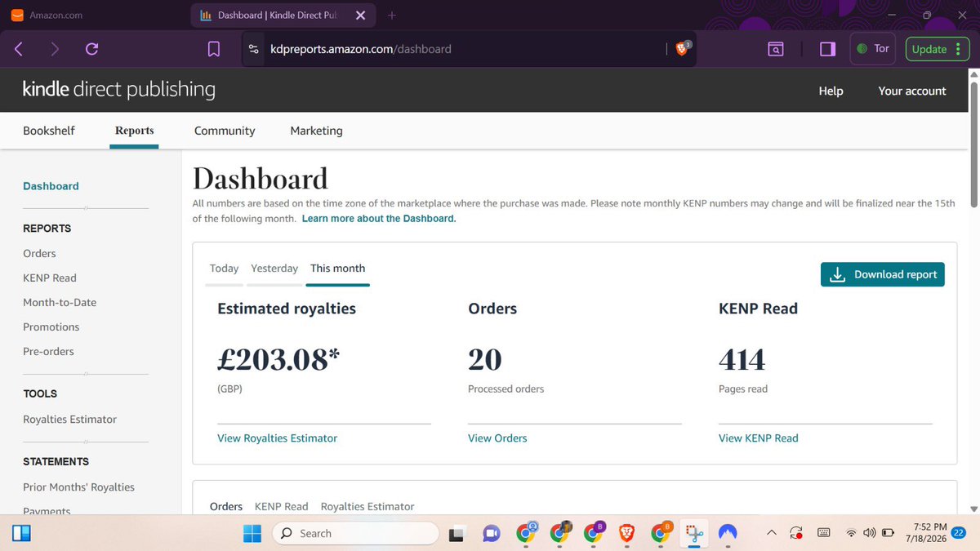Image resolution: width=980 pixels, height=551 pixels.
Task: Open the volume speaker tray icon
Action: pyautogui.click(x=869, y=533)
